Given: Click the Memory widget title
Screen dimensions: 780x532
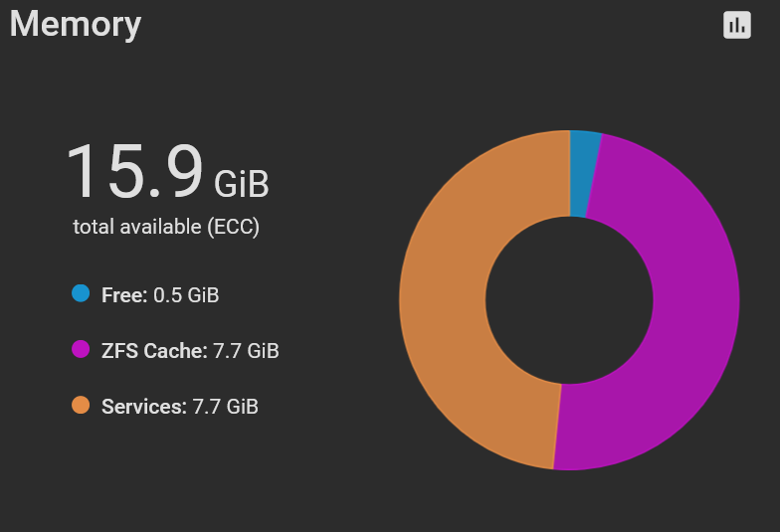Looking at the screenshot, I should [x=76, y=24].
